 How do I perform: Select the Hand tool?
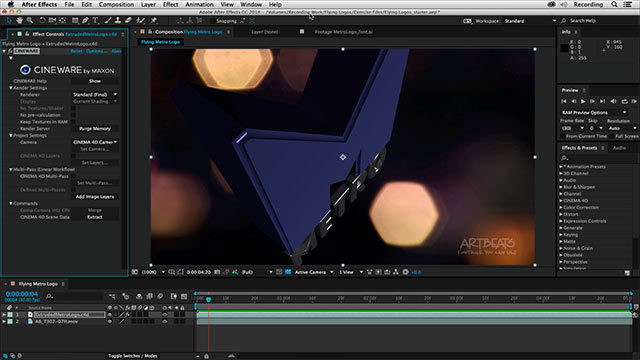tap(19, 20)
